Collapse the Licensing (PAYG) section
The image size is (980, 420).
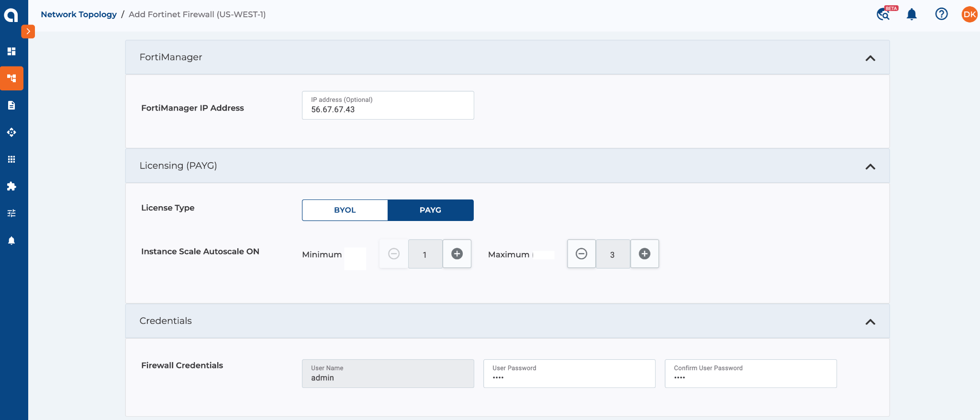point(870,166)
